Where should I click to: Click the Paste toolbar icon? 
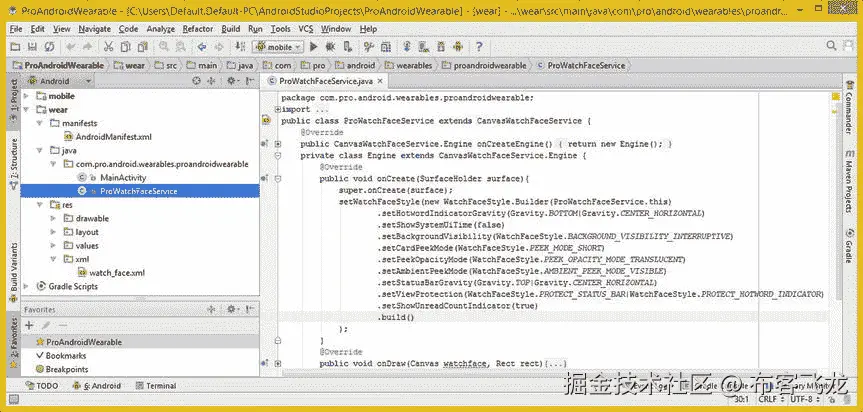click(143, 47)
